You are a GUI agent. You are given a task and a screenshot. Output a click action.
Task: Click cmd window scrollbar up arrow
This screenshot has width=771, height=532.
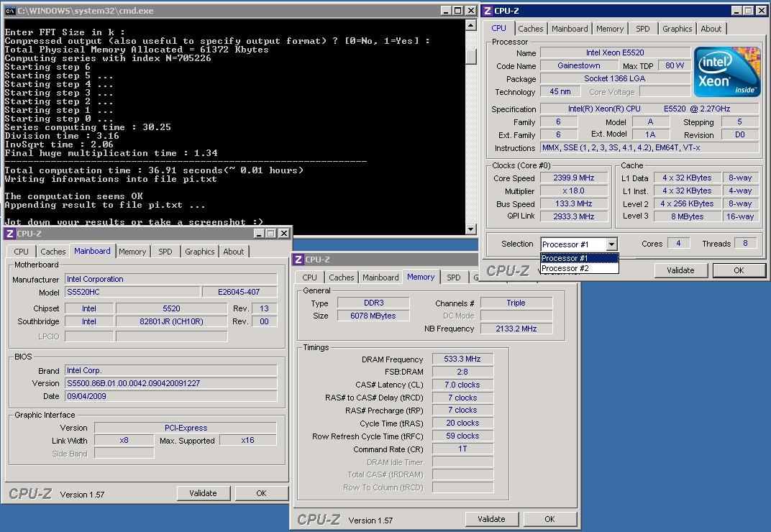[x=470, y=25]
